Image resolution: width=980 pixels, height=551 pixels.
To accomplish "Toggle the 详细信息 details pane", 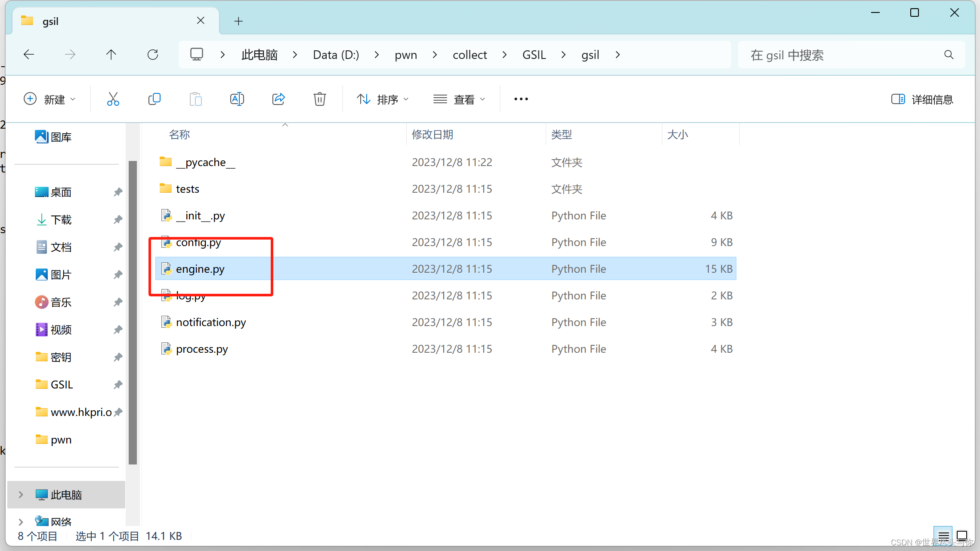I will click(921, 99).
